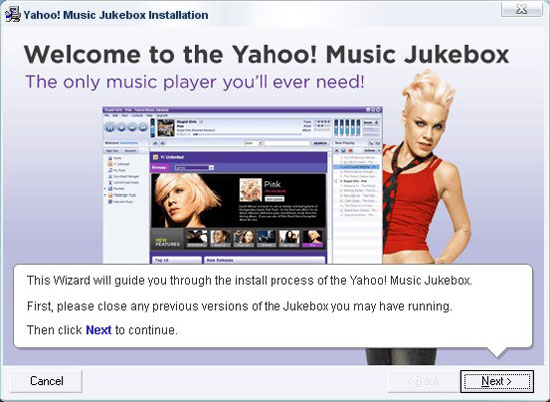Click the installer icon in the title bar
The image size is (550, 402).
pyautogui.click(x=13, y=15)
